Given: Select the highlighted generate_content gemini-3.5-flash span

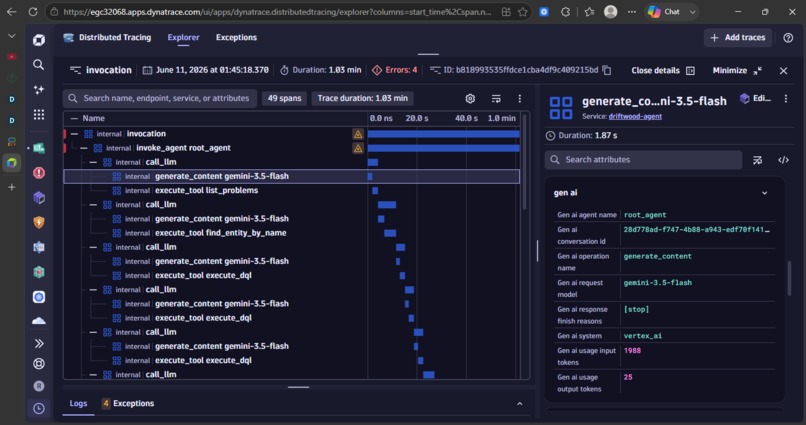Looking at the screenshot, I should click(291, 176).
